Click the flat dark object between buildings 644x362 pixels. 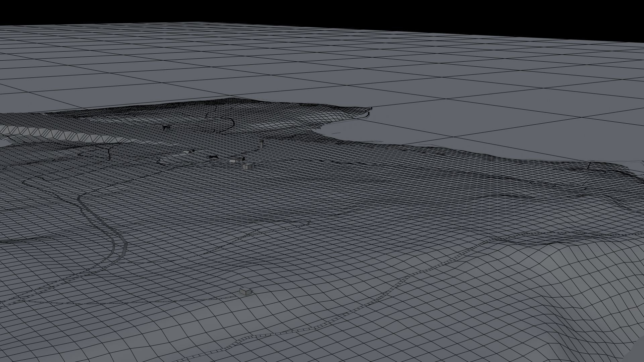pos(213,157)
